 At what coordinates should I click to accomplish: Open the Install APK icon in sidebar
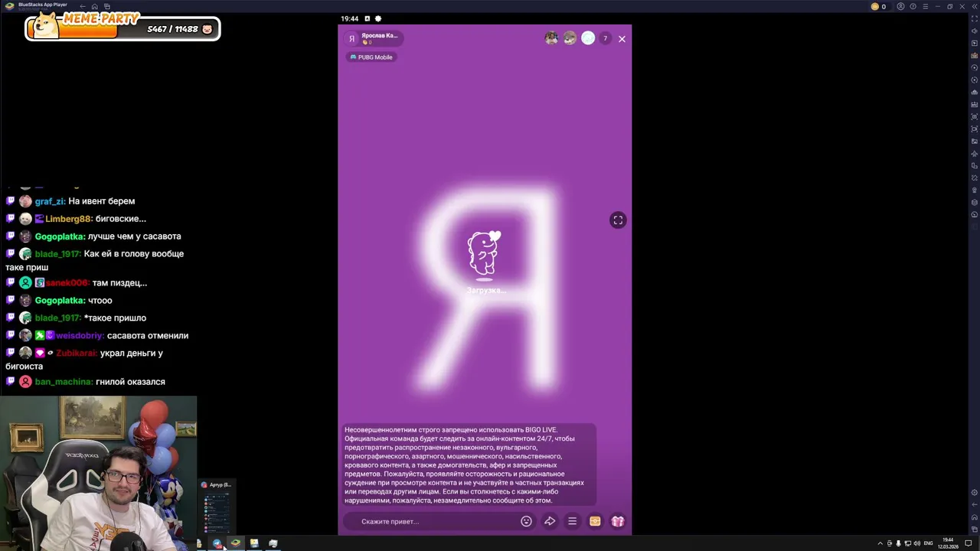(x=975, y=104)
